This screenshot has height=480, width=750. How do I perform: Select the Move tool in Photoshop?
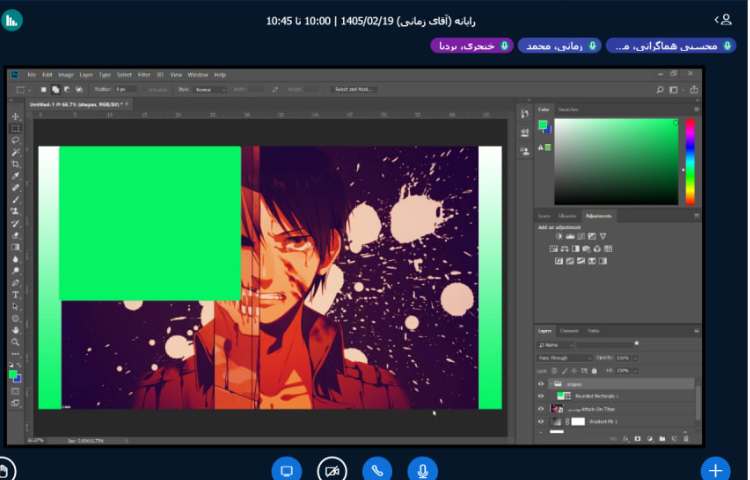point(16,116)
